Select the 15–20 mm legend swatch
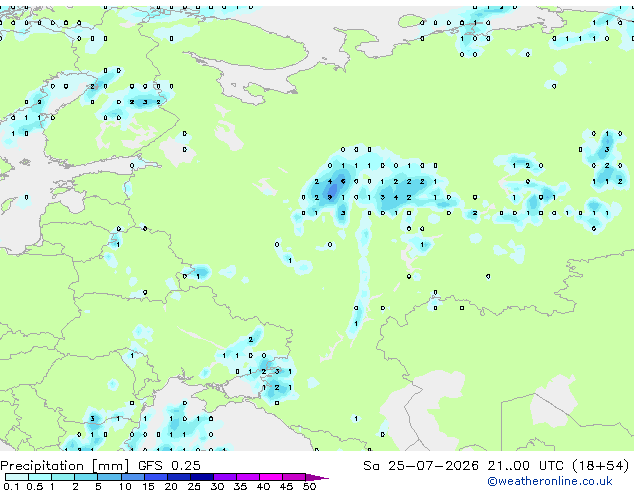 [156, 477]
